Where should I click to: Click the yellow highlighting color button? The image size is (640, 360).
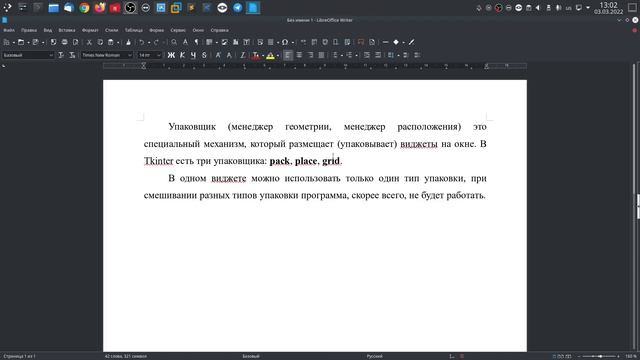(x=270, y=55)
